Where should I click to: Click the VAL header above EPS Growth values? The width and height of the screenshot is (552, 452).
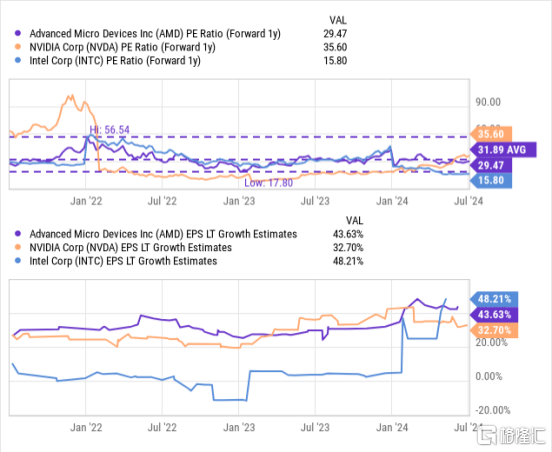[354, 221]
